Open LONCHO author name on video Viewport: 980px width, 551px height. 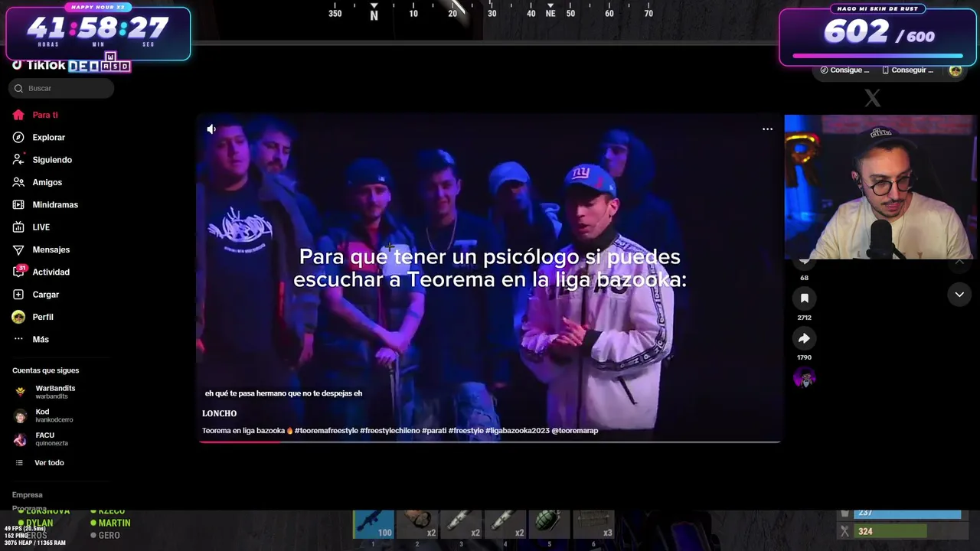[219, 413]
